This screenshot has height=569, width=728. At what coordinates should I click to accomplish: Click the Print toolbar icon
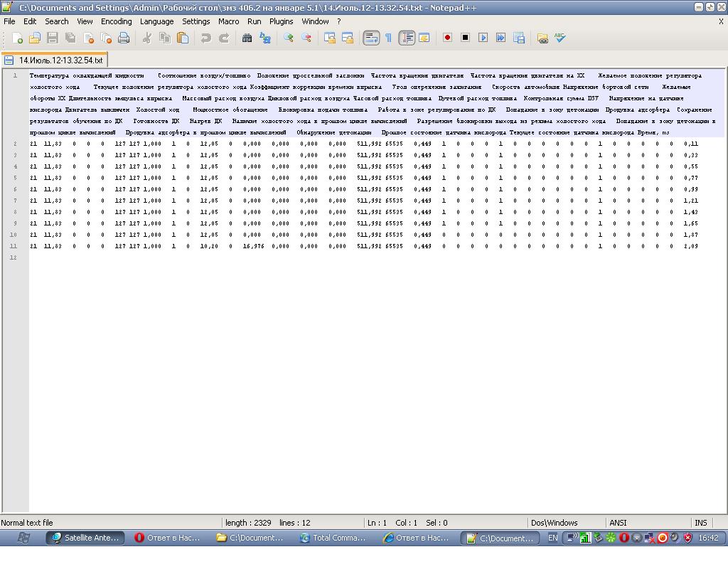(124, 38)
